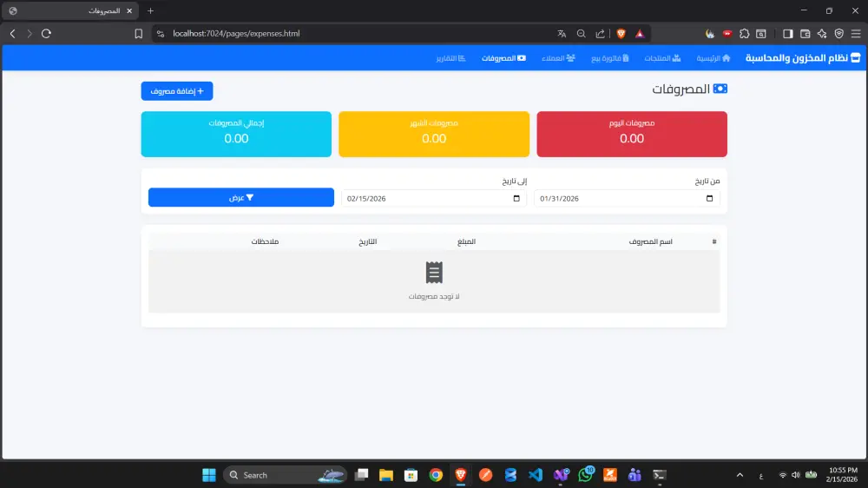
Task: Open the التقارير reports nav item
Action: pyautogui.click(x=450, y=58)
